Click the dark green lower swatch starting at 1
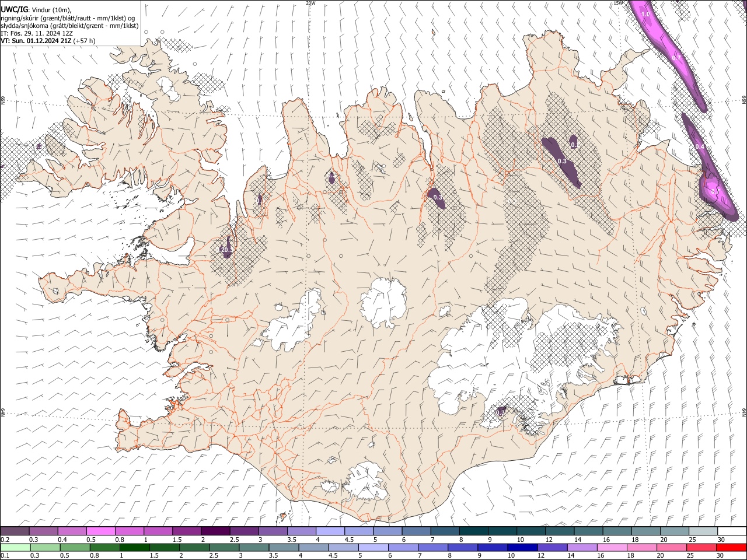 [135, 547]
